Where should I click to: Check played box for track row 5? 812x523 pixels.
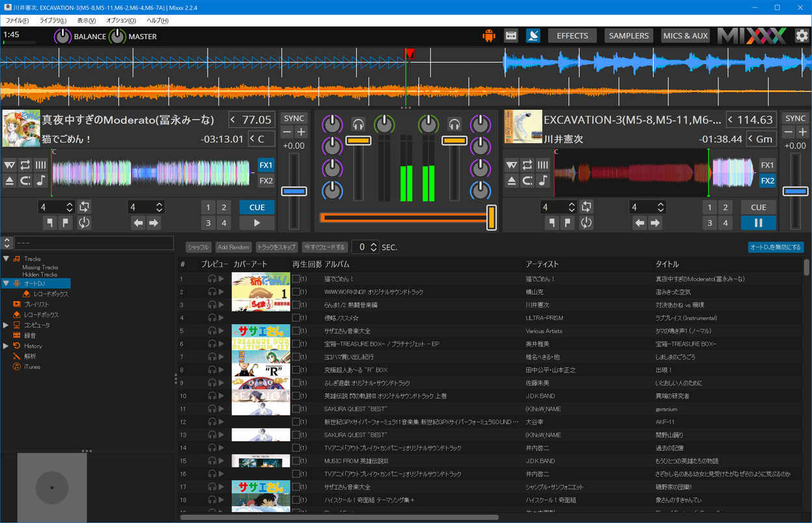(296, 331)
